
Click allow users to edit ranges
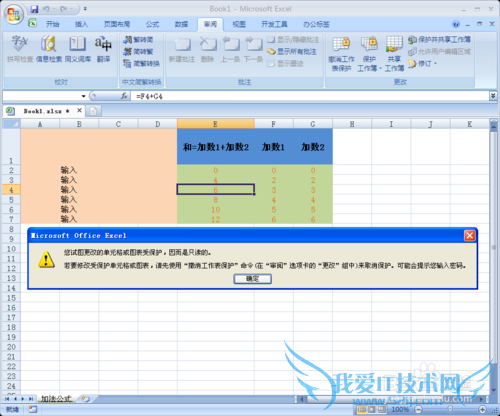coord(439,51)
